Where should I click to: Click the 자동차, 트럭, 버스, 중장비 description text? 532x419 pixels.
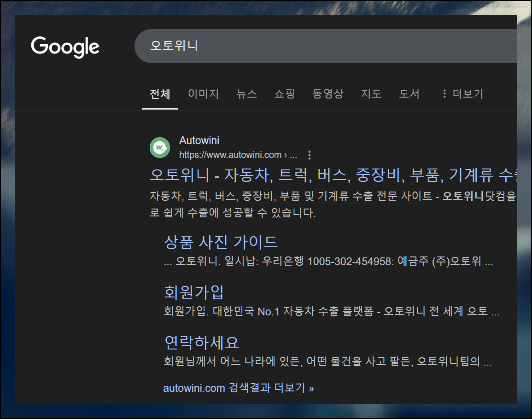pyautogui.click(x=333, y=204)
